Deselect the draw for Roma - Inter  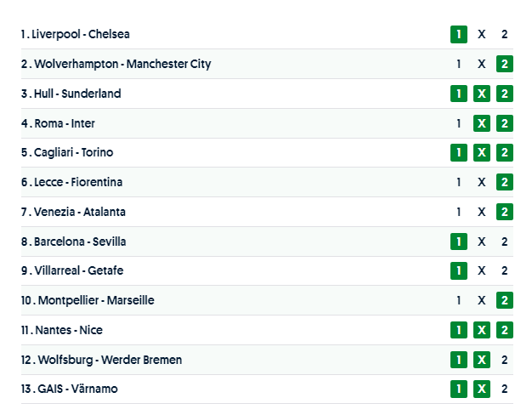pyautogui.click(x=482, y=123)
